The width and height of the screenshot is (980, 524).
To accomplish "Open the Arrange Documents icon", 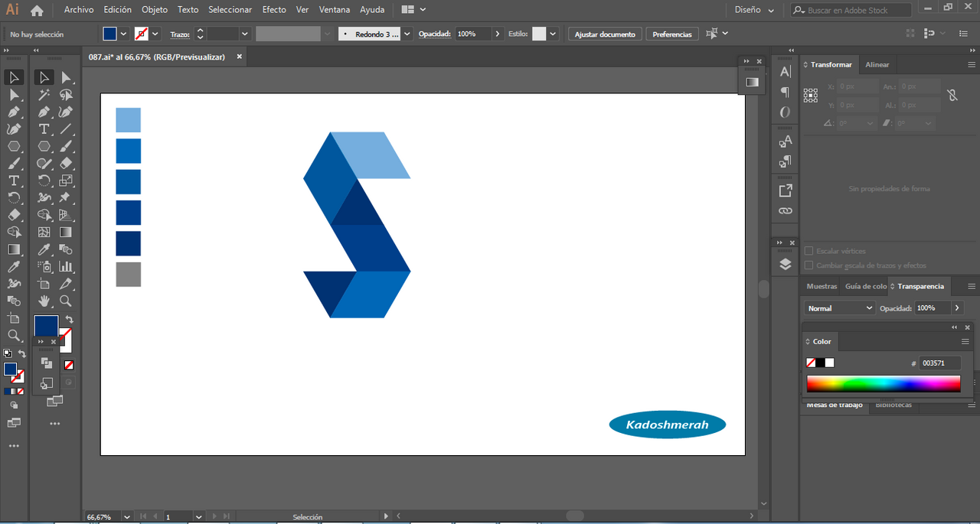I will pos(413,10).
